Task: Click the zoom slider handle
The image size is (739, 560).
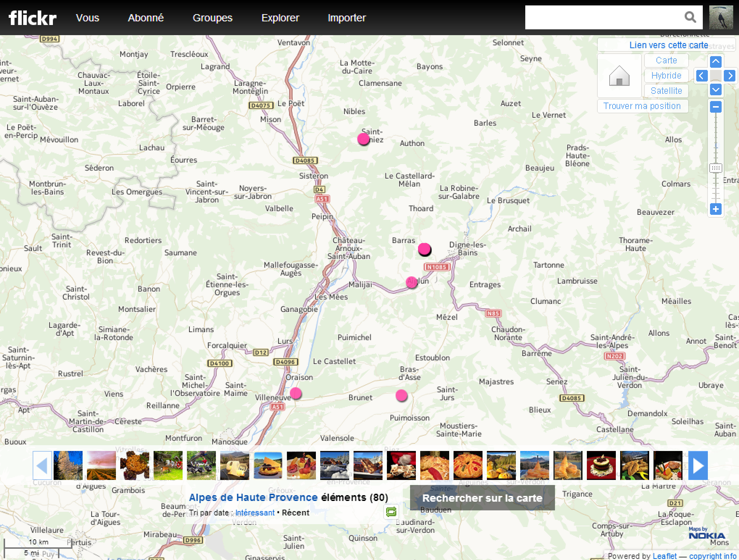Action: (x=715, y=168)
